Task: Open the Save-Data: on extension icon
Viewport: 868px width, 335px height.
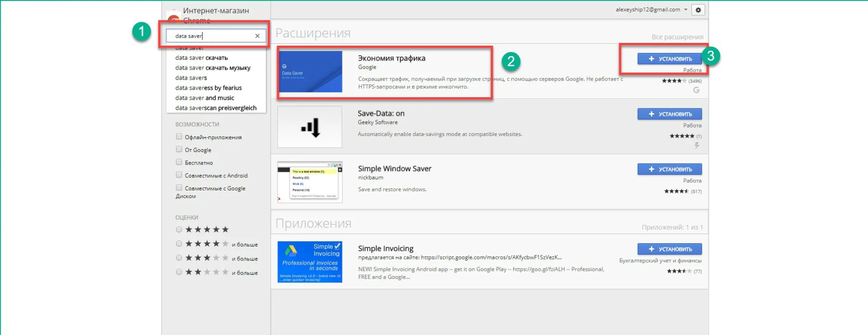Action: [x=310, y=127]
